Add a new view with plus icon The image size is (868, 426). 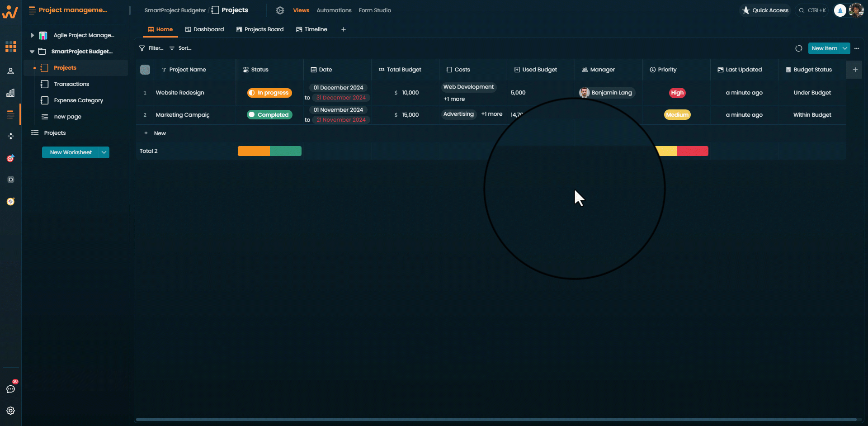coord(344,29)
